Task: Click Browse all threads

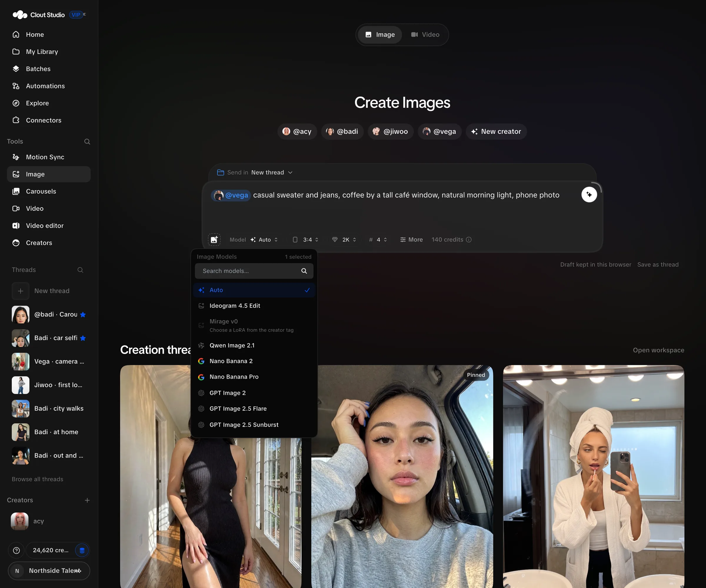Action: click(x=37, y=479)
